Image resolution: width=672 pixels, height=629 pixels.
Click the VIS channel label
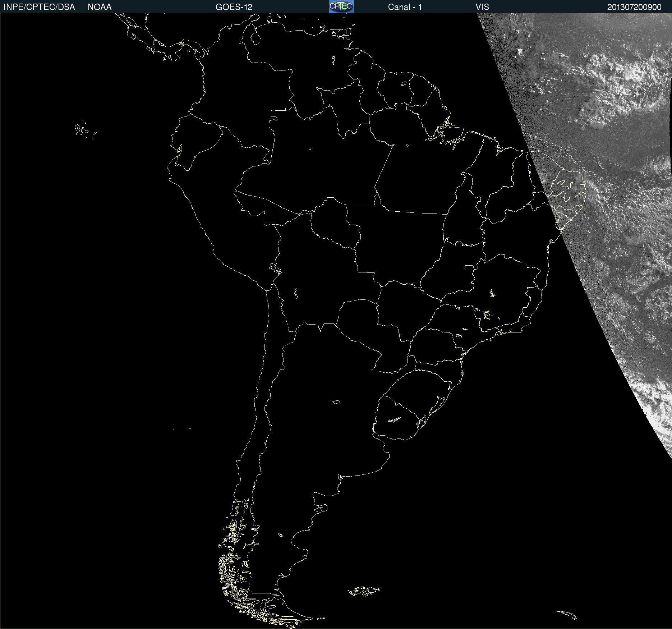(x=482, y=7)
